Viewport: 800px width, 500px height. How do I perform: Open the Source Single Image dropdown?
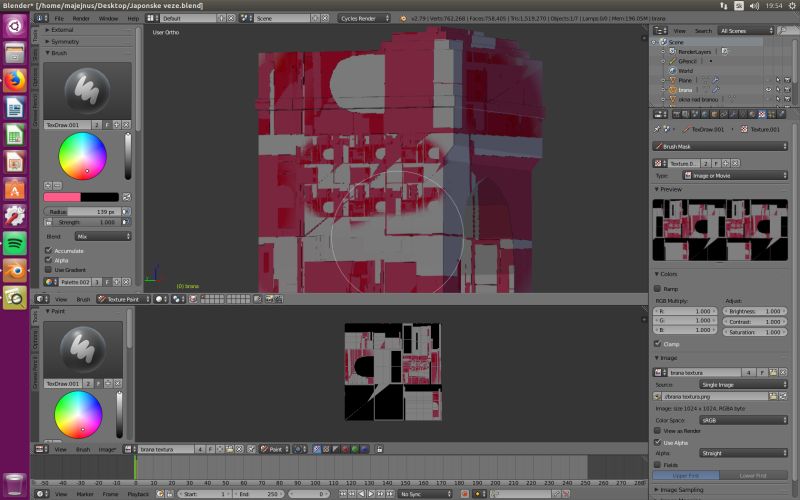click(x=742, y=384)
